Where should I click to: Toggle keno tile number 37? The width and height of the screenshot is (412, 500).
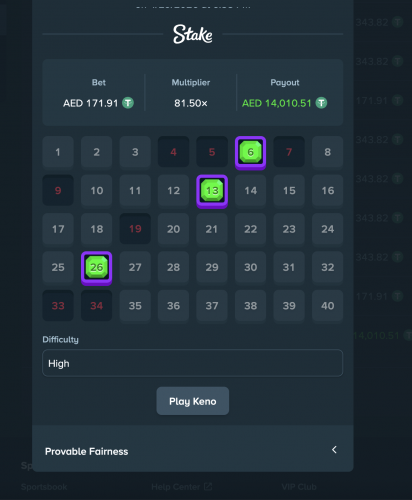tap(212, 306)
